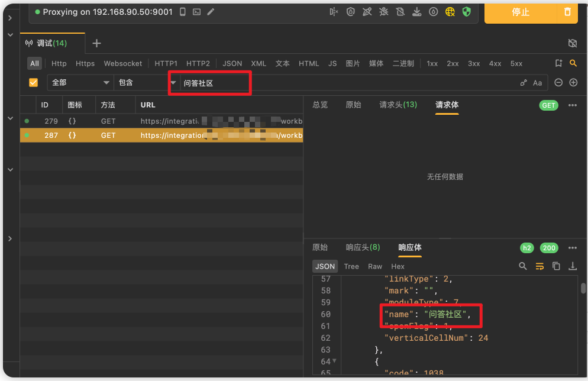Click the certificate shield icon in the toolbar
This screenshot has width=588, height=381.
tap(467, 11)
